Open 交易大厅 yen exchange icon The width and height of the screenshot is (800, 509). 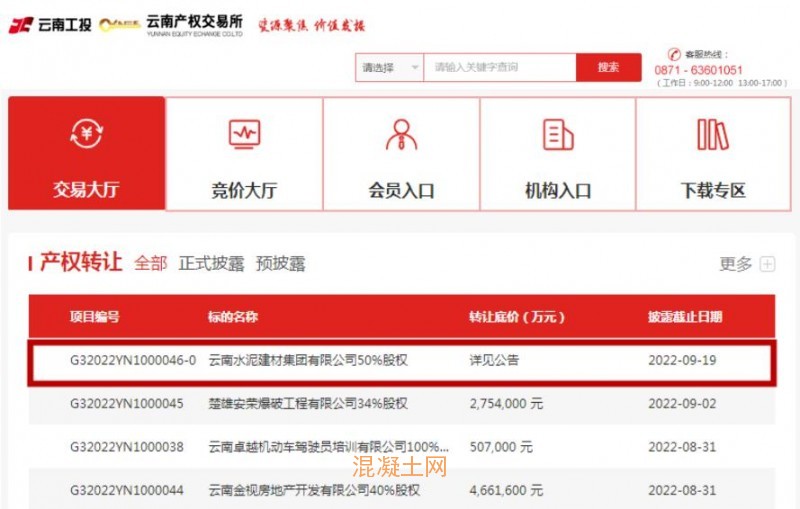86,134
